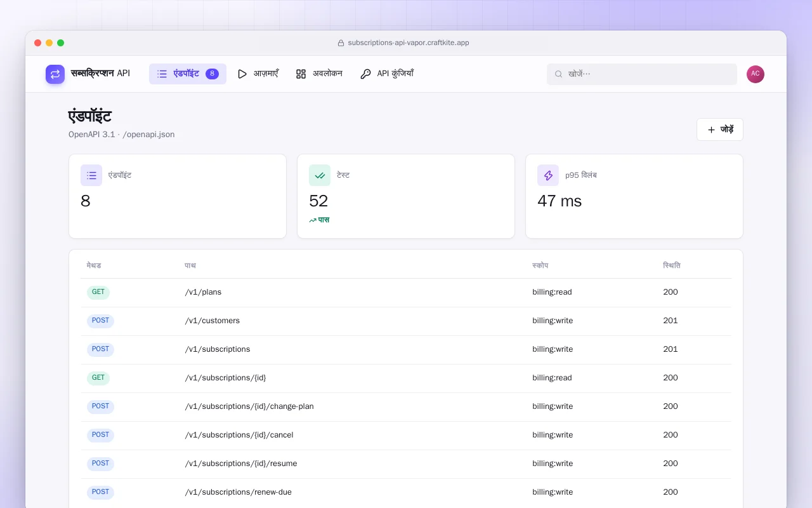Click billing:read scope for /v1/plans
Viewport: 812px width, 508px height.
pos(552,292)
